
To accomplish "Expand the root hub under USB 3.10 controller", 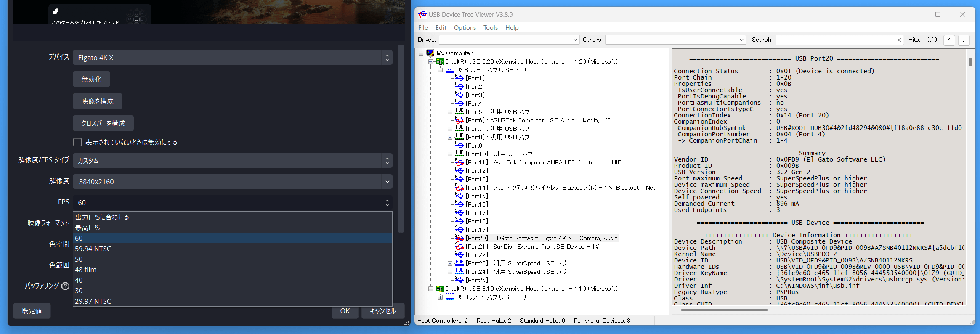I will 440,297.
